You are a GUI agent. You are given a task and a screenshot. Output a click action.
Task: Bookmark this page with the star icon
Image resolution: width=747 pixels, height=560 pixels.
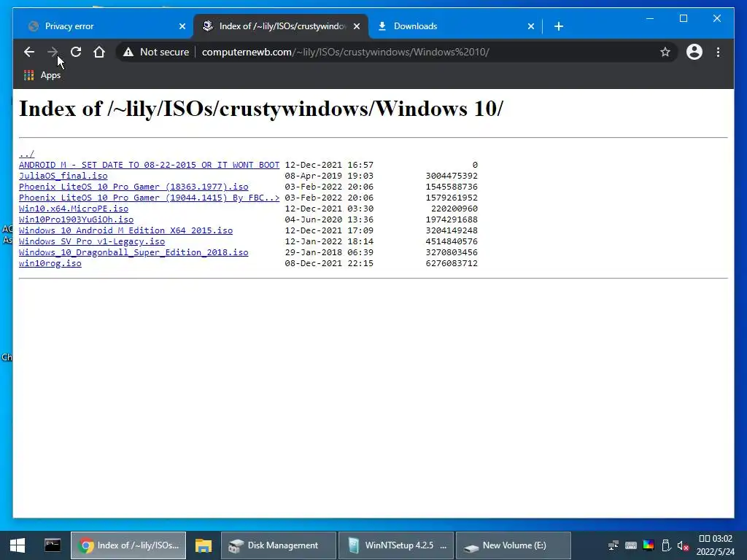[x=665, y=52]
